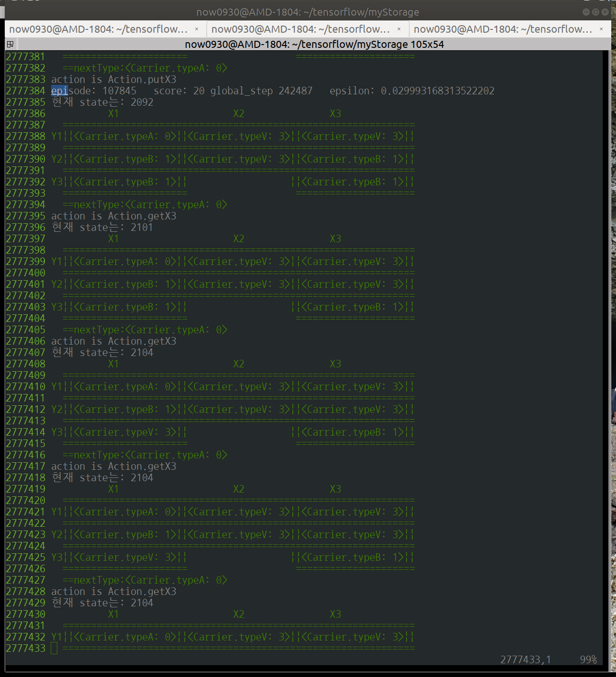Close the first terminal tab
Screen dimensions: 616x677
[x=197, y=29]
